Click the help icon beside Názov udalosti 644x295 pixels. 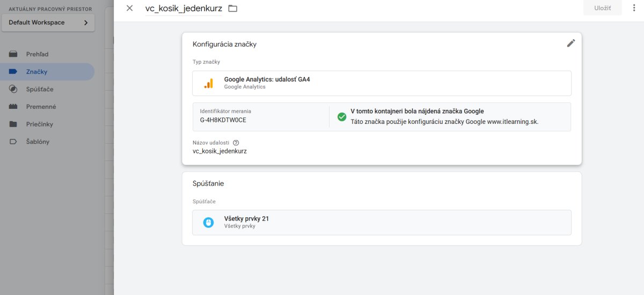point(236,143)
